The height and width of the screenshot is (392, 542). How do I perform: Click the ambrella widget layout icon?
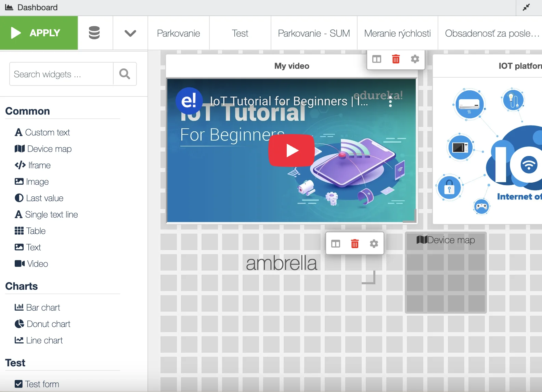click(x=335, y=244)
